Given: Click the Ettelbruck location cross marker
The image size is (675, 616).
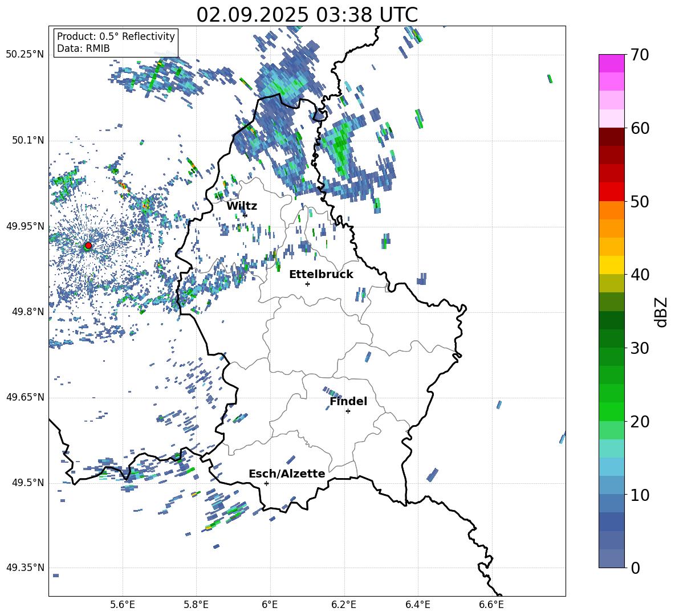Looking at the screenshot, I should [x=307, y=284].
